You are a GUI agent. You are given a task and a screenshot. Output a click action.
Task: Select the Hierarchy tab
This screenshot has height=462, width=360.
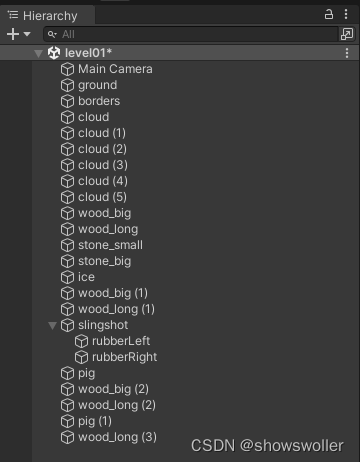pos(43,16)
